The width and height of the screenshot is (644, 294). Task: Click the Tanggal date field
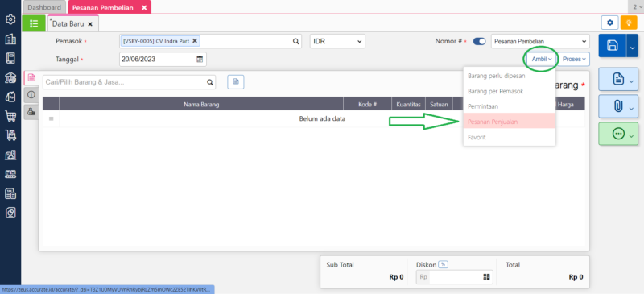[163, 59]
